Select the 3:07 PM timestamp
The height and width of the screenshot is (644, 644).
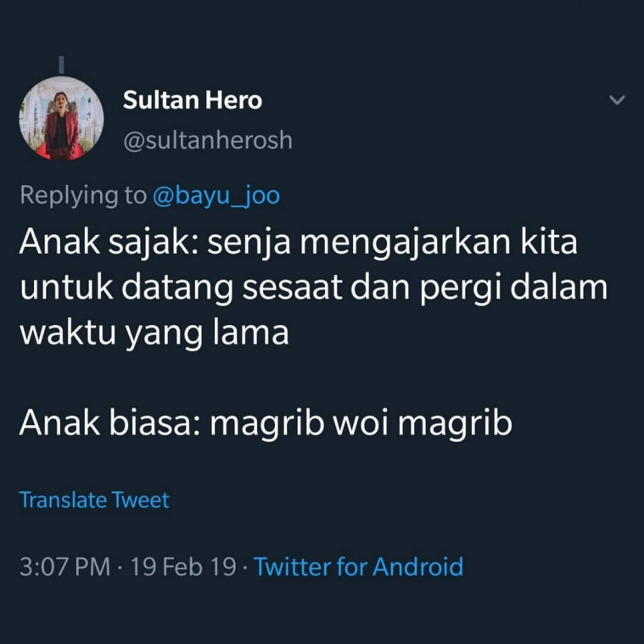coord(64,567)
